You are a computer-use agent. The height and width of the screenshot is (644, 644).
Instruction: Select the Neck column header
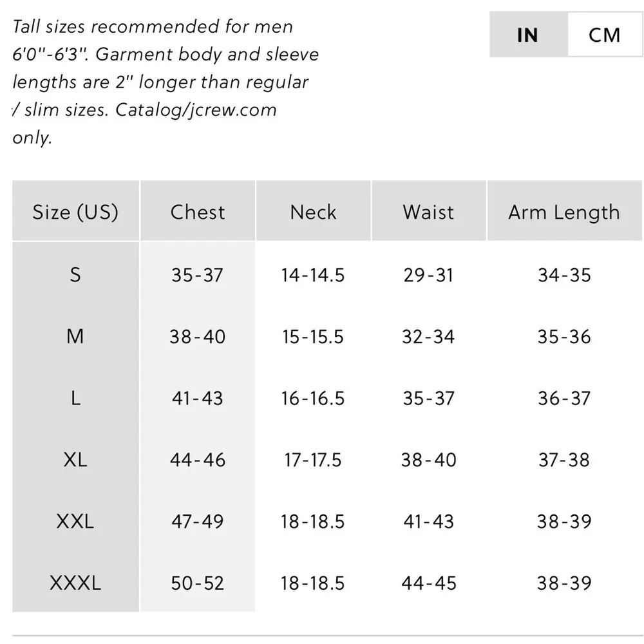(314, 211)
